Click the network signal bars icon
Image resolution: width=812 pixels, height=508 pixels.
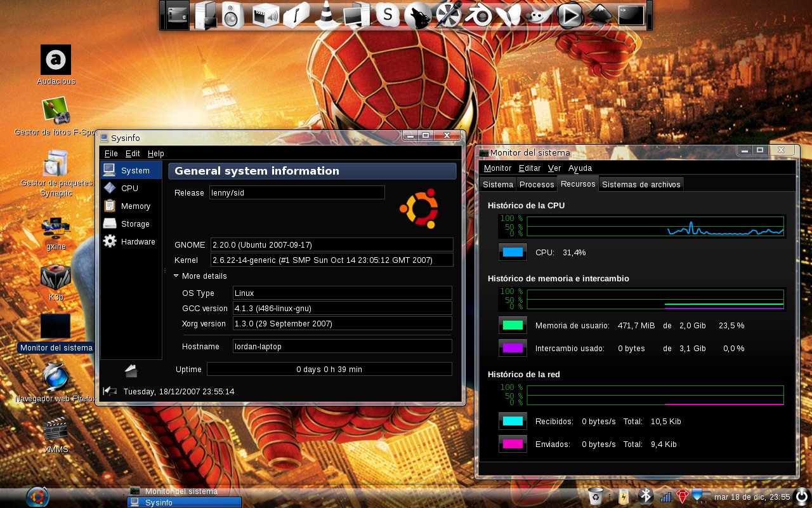(x=666, y=497)
